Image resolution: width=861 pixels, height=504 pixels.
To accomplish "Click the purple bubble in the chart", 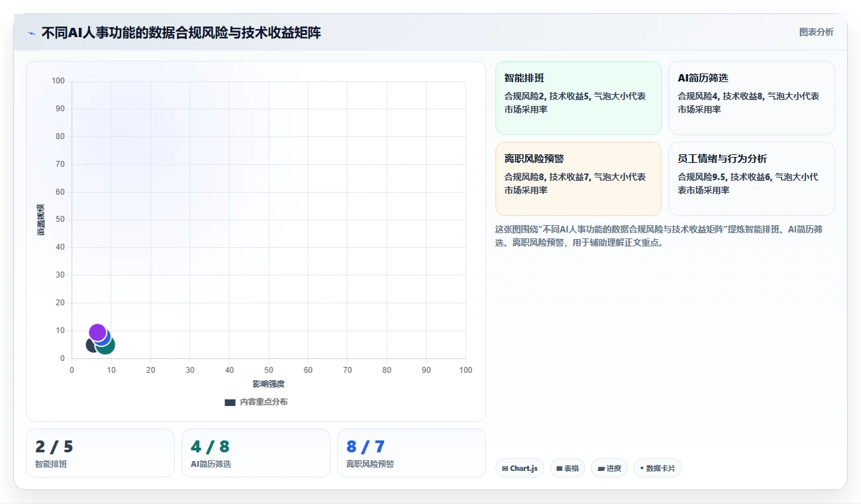I will click(x=97, y=332).
